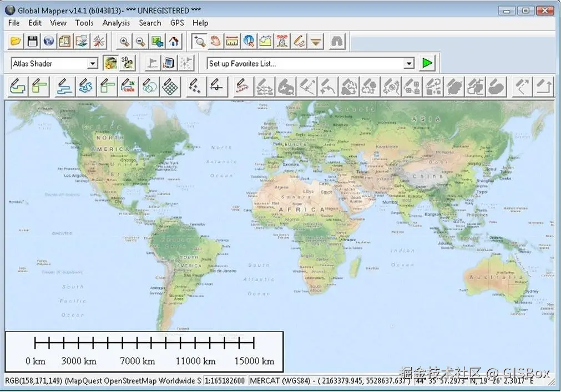Image resolution: width=561 pixels, height=392 pixels.
Task: Select the green rectangle line tool
Action: (x=107, y=87)
